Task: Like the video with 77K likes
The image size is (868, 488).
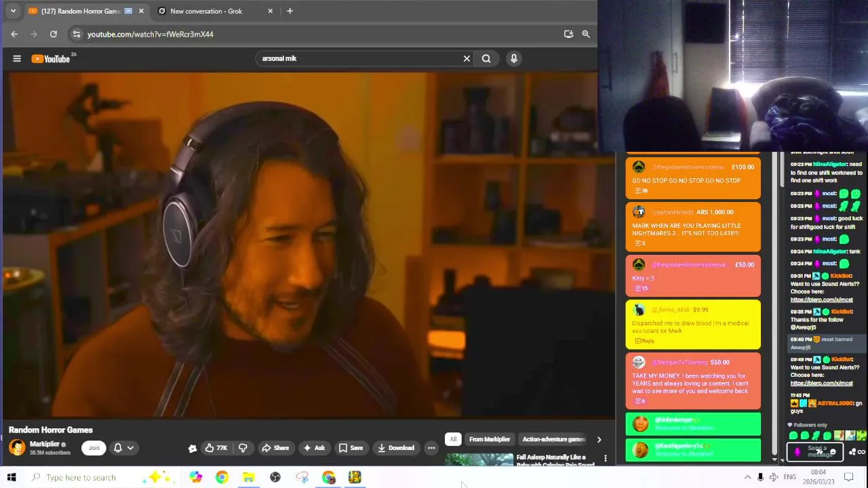Action: [x=216, y=448]
